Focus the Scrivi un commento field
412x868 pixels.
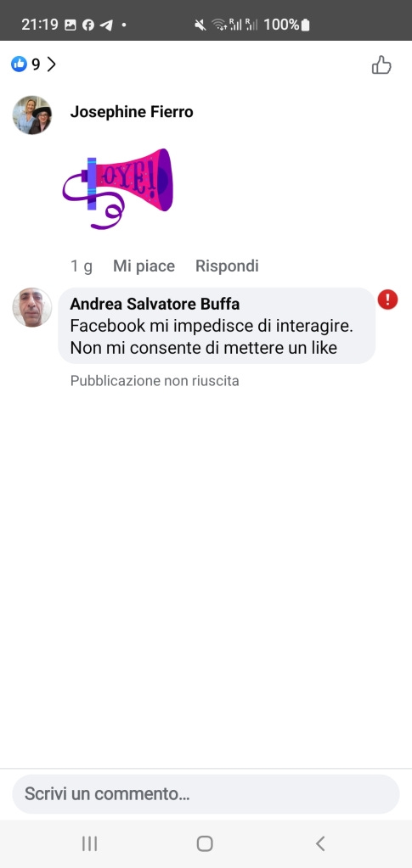pyautogui.click(x=206, y=794)
